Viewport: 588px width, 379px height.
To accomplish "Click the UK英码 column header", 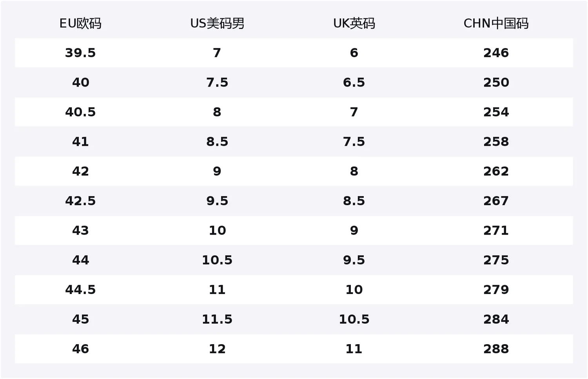I will coord(354,23).
